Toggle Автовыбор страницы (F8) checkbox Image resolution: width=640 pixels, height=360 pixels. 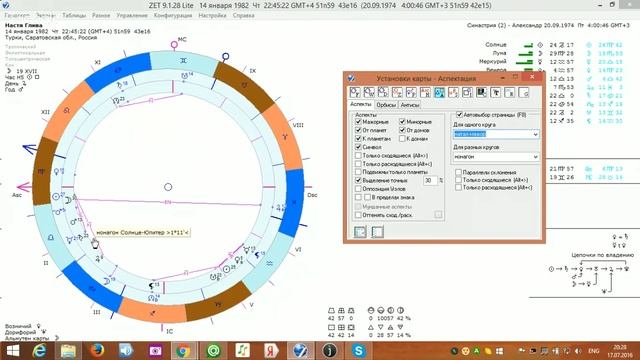click(459, 115)
